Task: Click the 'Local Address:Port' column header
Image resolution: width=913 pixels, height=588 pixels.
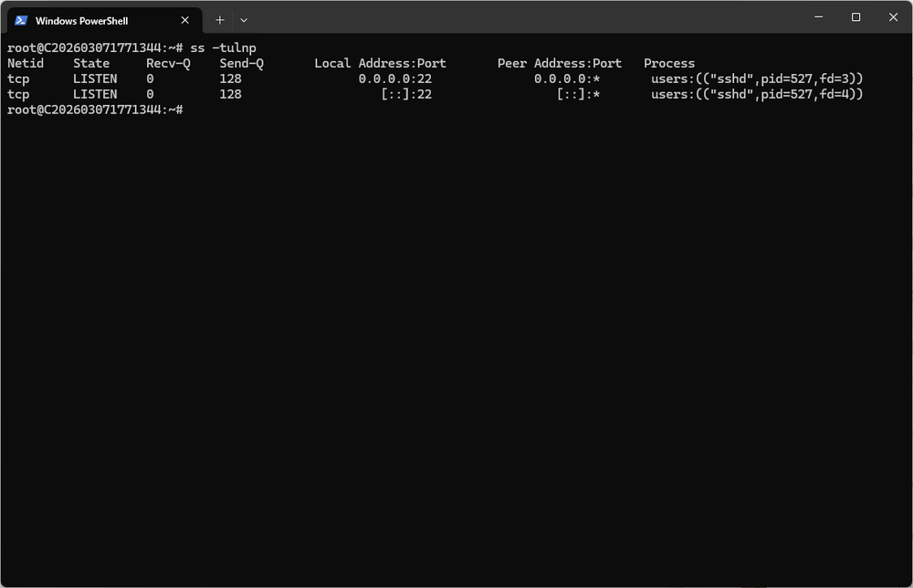Action: click(380, 64)
